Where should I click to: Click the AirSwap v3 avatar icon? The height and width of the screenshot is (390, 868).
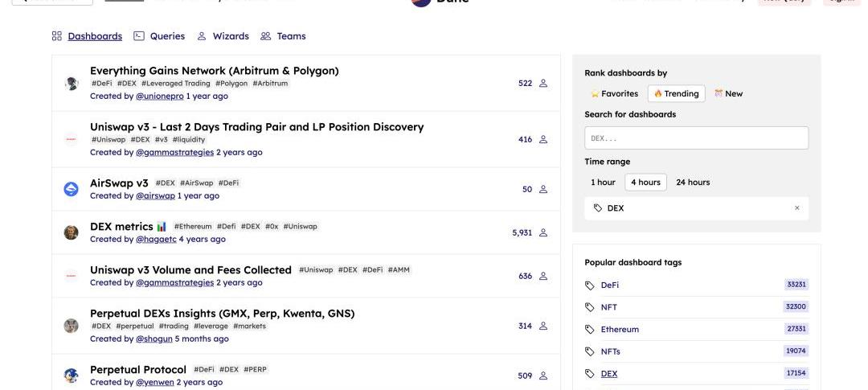[x=72, y=189]
